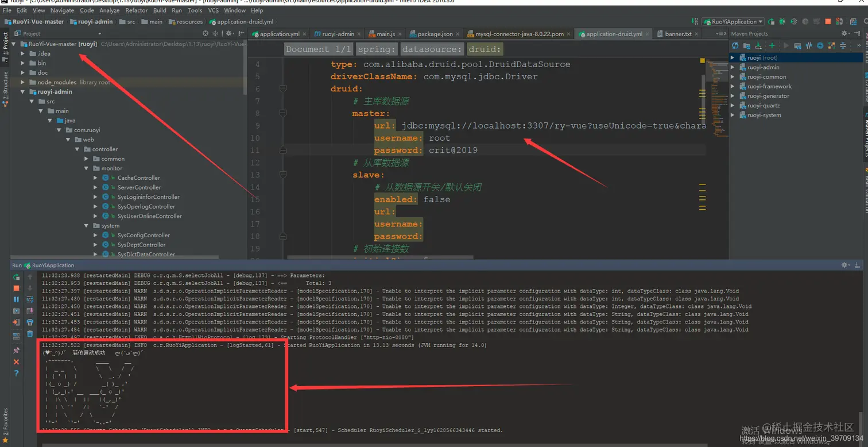Screen dimensions: 868x447
Task: Start debugging with the green bug icon
Action: click(x=782, y=22)
